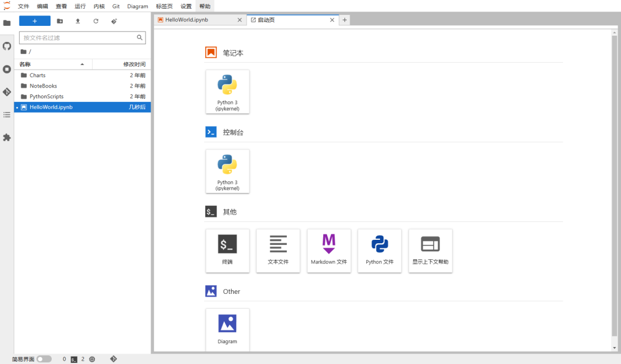This screenshot has height=364, width=621.
Task: Open the extension manager puzzle icon
Action: click(7, 137)
